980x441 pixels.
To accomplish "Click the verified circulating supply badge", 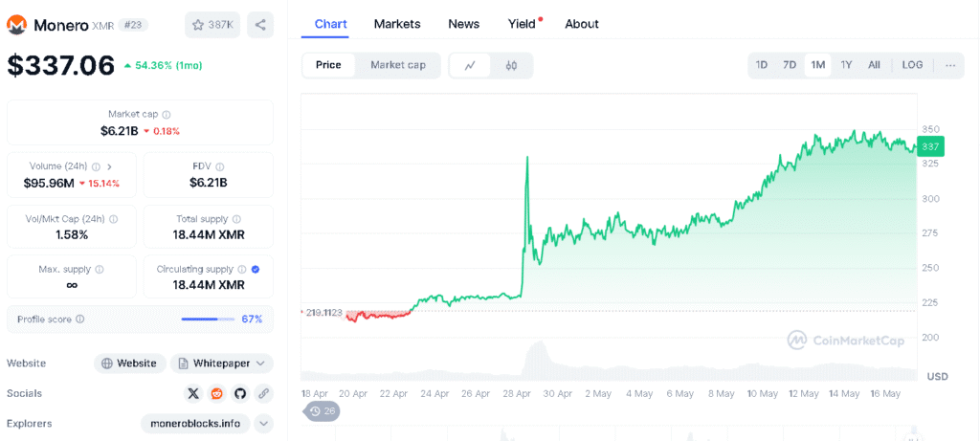I will click(x=256, y=269).
